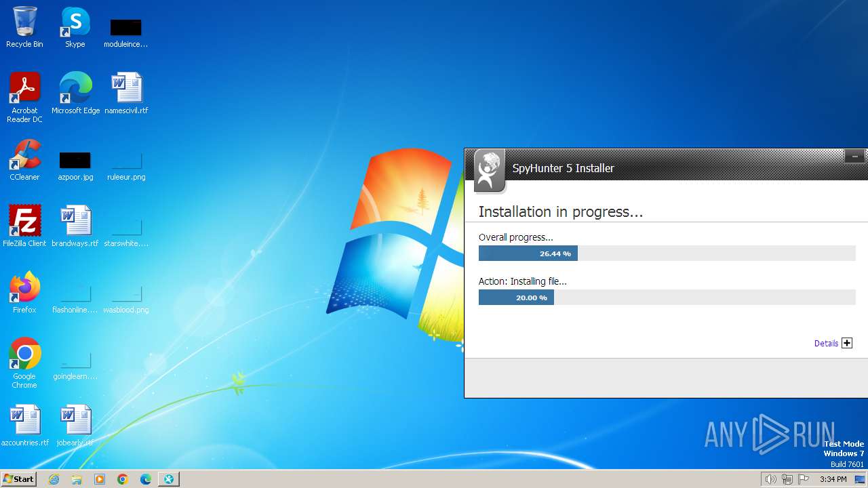This screenshot has width=868, height=488.
Task: Launch Edge from the taskbar
Action: coord(146,479)
